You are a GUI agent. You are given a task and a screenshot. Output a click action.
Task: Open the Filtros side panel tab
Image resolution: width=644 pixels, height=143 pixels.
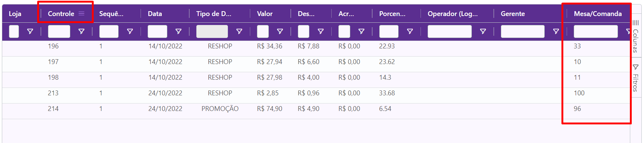coord(635,78)
